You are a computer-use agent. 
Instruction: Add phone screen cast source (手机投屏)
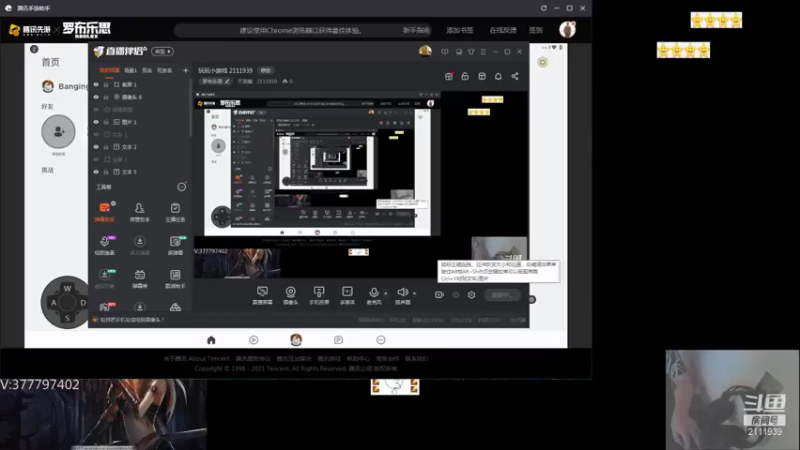point(319,294)
